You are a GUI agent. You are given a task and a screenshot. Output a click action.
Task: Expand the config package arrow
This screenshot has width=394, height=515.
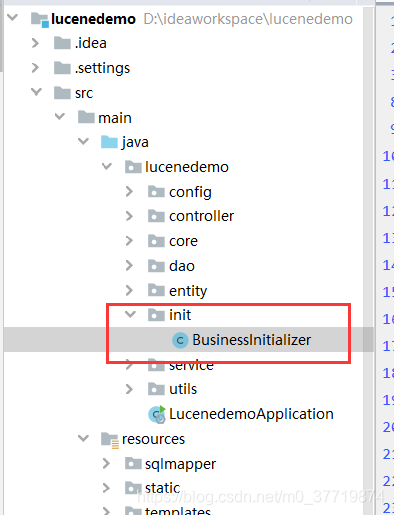tap(129, 191)
